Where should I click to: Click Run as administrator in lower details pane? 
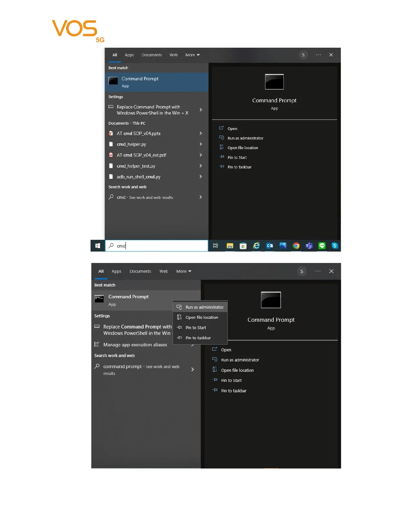coord(240,360)
